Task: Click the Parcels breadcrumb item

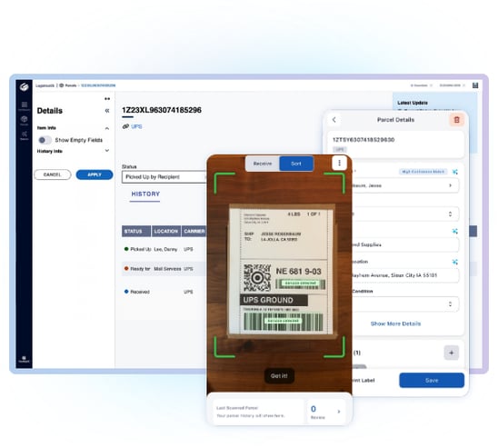Action: [x=71, y=85]
